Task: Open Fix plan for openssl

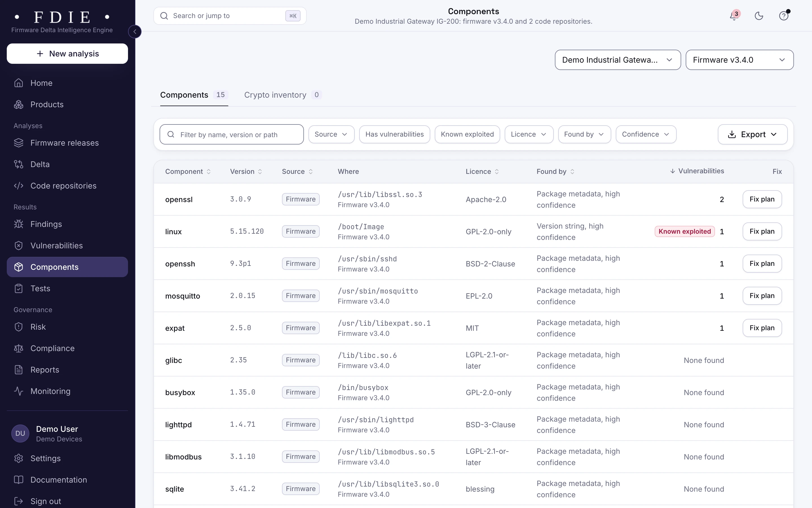Action: [x=762, y=199]
